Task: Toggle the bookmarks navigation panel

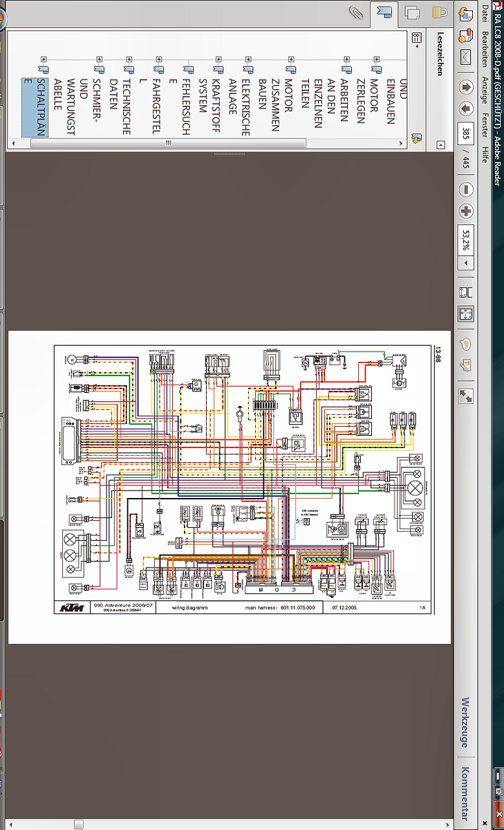Action: (384, 12)
